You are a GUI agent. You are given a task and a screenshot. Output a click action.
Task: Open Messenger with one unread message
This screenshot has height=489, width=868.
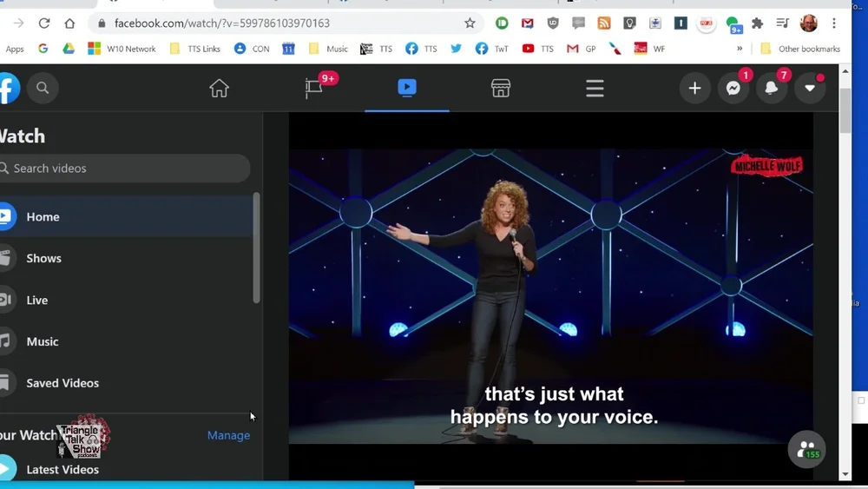[x=733, y=88]
